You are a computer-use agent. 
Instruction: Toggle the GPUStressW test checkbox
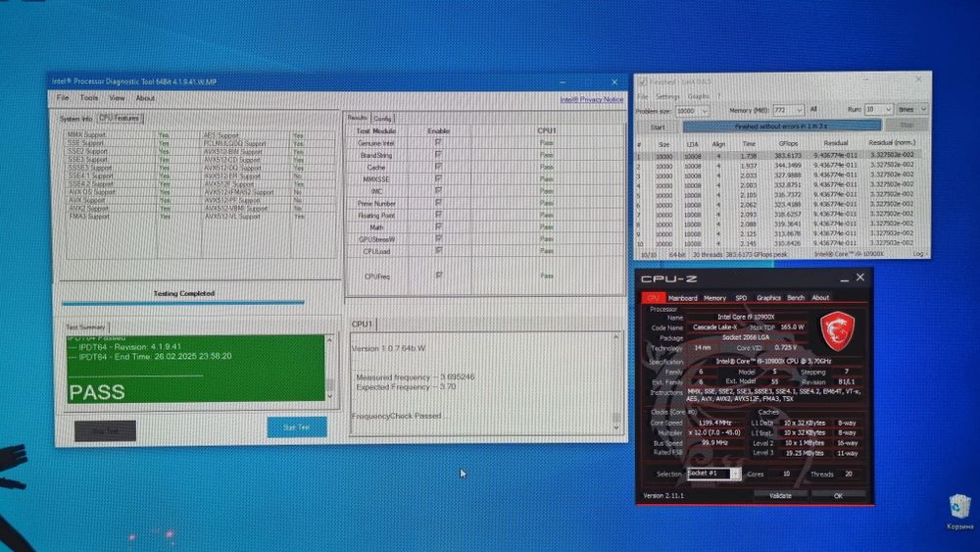point(438,239)
